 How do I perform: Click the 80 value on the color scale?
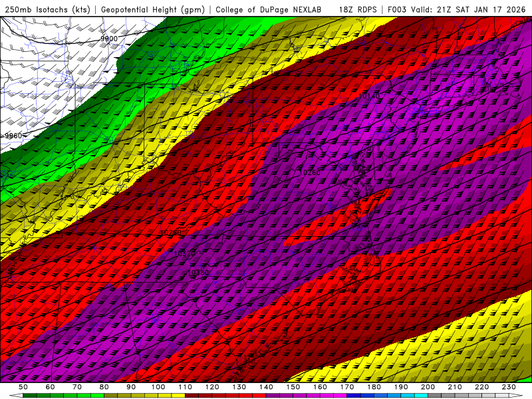coord(104,387)
